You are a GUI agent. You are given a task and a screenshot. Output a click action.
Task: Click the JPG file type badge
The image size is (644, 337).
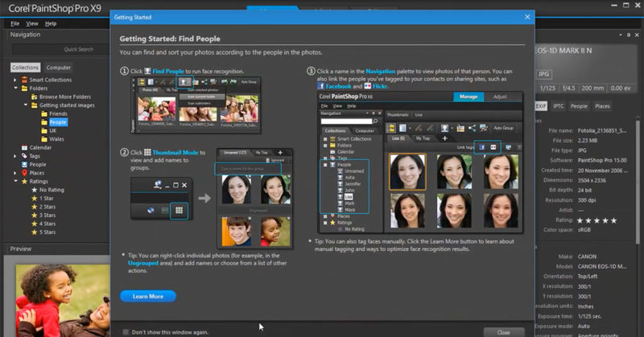point(543,74)
